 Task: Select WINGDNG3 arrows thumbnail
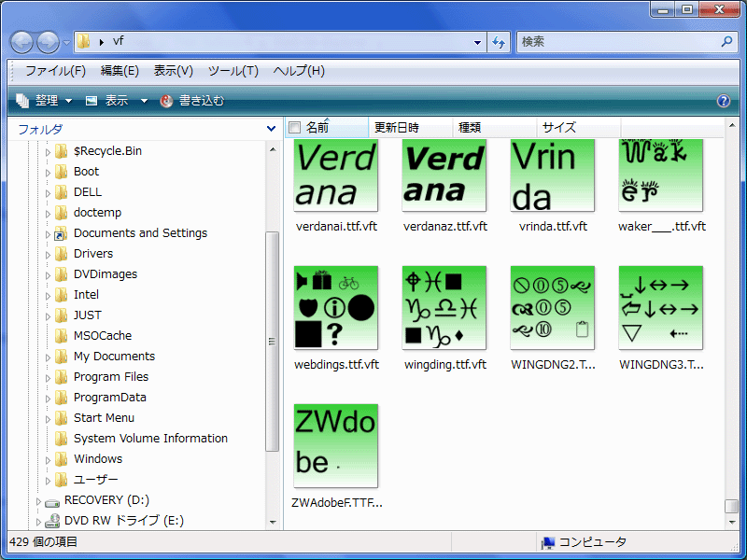[661, 308]
